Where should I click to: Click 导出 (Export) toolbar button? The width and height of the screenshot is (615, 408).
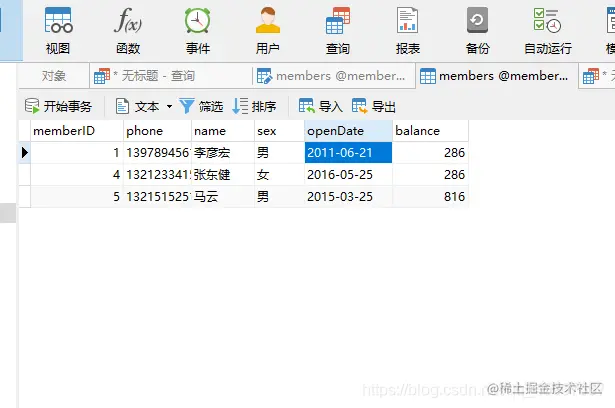click(373, 106)
